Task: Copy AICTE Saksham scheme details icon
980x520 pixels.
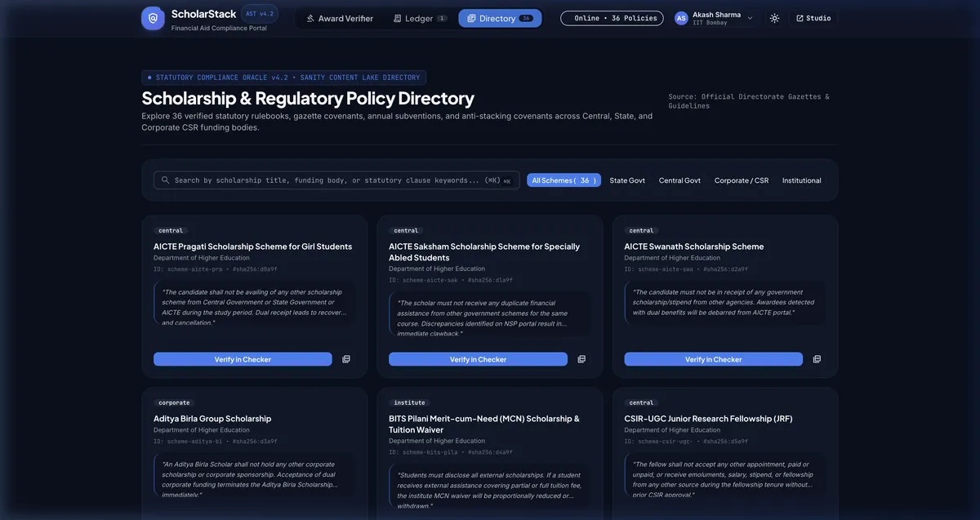Action: [581, 359]
